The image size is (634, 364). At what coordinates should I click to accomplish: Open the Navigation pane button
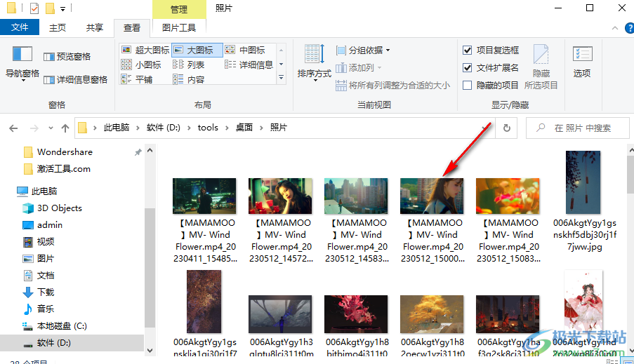point(22,63)
